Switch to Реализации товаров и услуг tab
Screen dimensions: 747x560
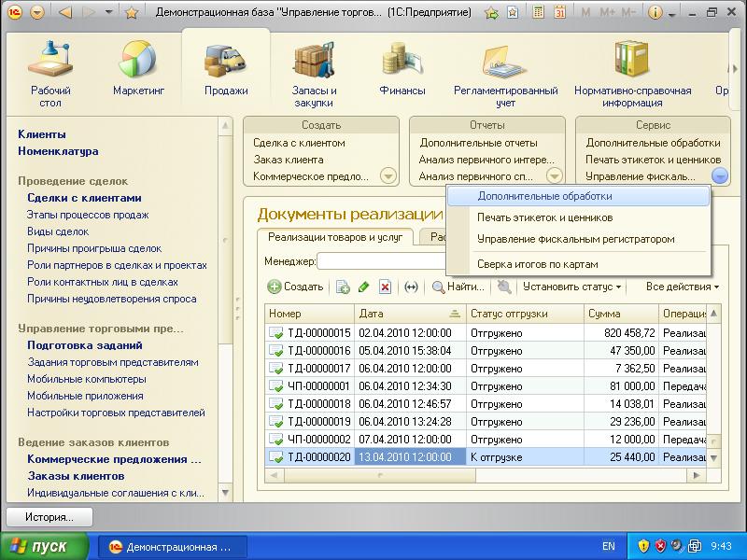pos(333,237)
